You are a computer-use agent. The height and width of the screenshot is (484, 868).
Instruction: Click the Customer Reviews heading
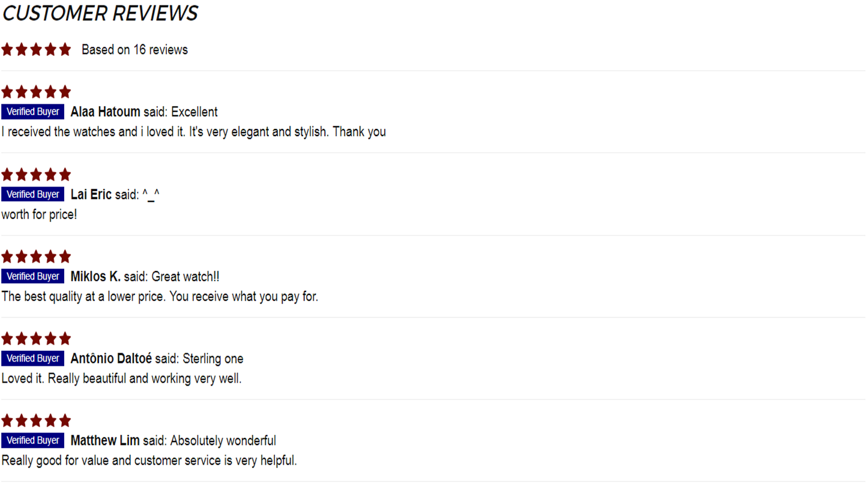point(100,13)
